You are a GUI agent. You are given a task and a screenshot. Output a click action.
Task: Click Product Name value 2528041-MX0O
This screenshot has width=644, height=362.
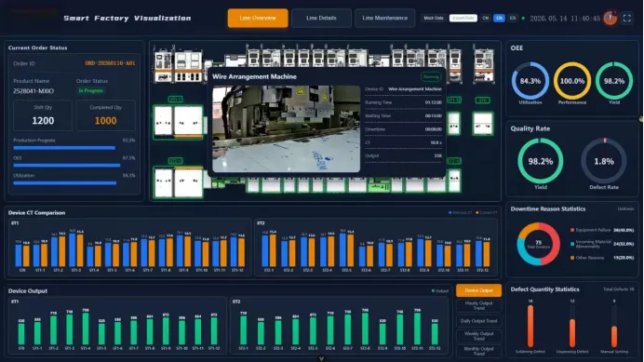(x=34, y=91)
